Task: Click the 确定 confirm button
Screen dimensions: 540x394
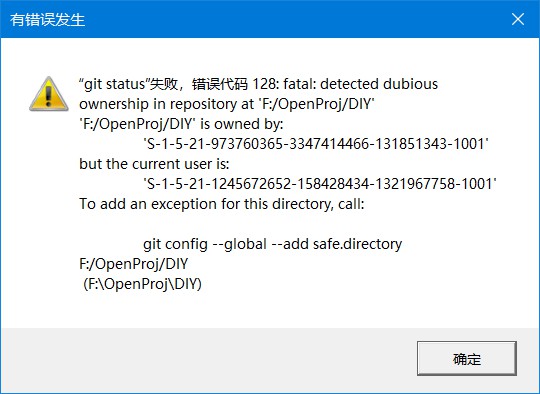Action: (467, 358)
